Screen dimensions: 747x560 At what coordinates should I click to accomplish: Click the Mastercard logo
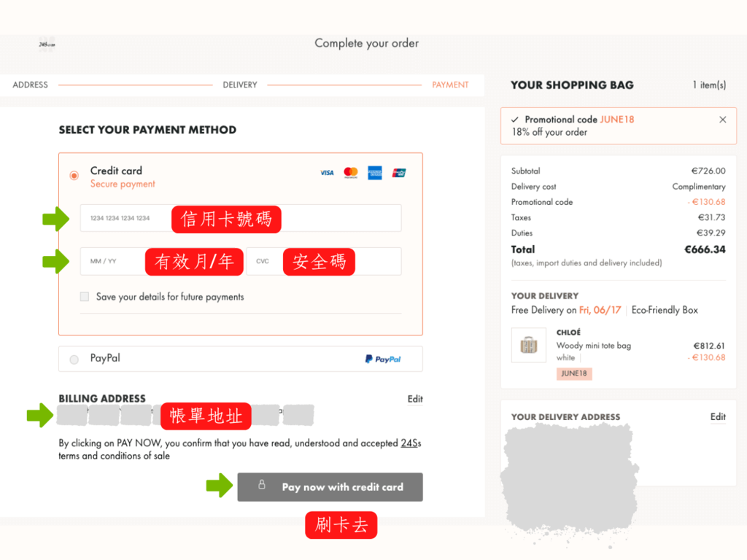pyautogui.click(x=351, y=172)
